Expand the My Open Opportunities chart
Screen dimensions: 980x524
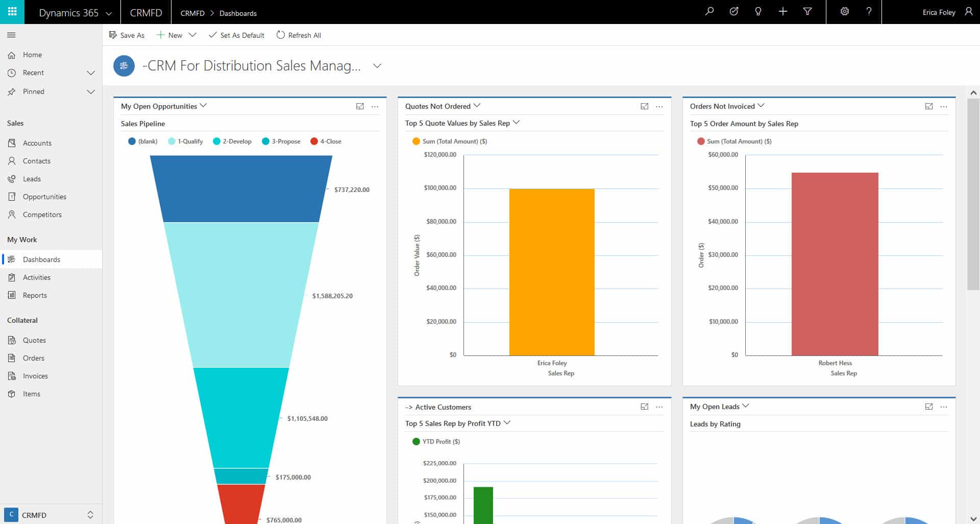pos(360,106)
